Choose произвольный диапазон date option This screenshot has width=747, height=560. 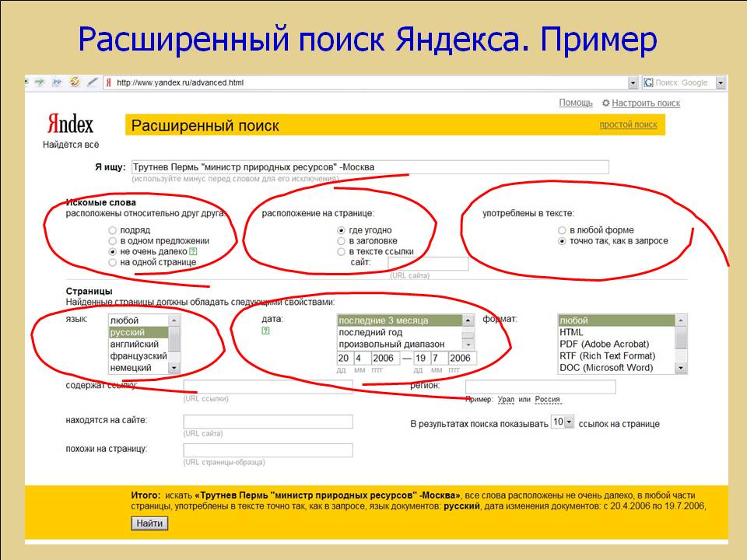[x=400, y=344]
